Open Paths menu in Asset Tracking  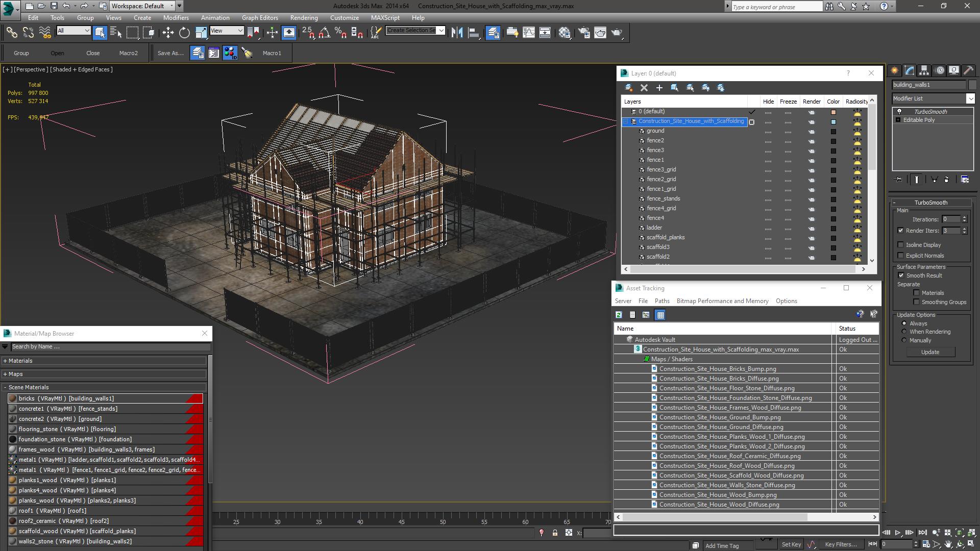(x=662, y=301)
